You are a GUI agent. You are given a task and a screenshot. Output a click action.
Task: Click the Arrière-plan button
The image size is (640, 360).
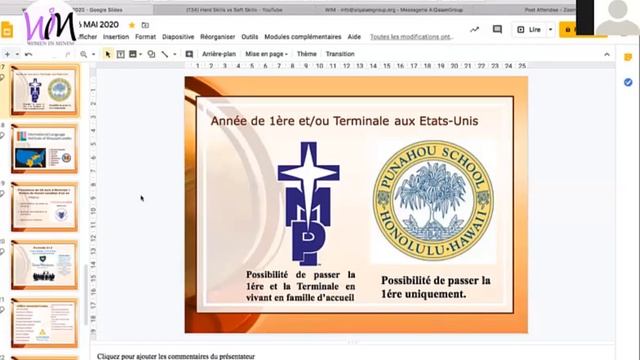219,54
